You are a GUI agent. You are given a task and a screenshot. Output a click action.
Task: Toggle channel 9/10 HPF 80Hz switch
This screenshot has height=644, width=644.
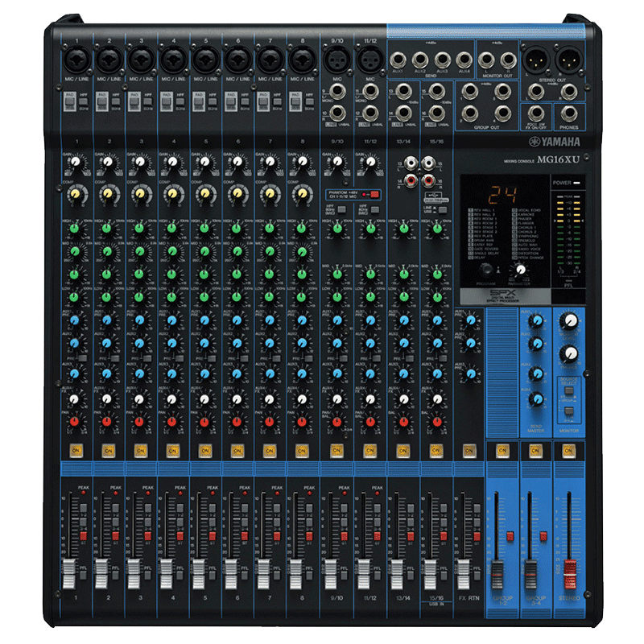pos(341,210)
